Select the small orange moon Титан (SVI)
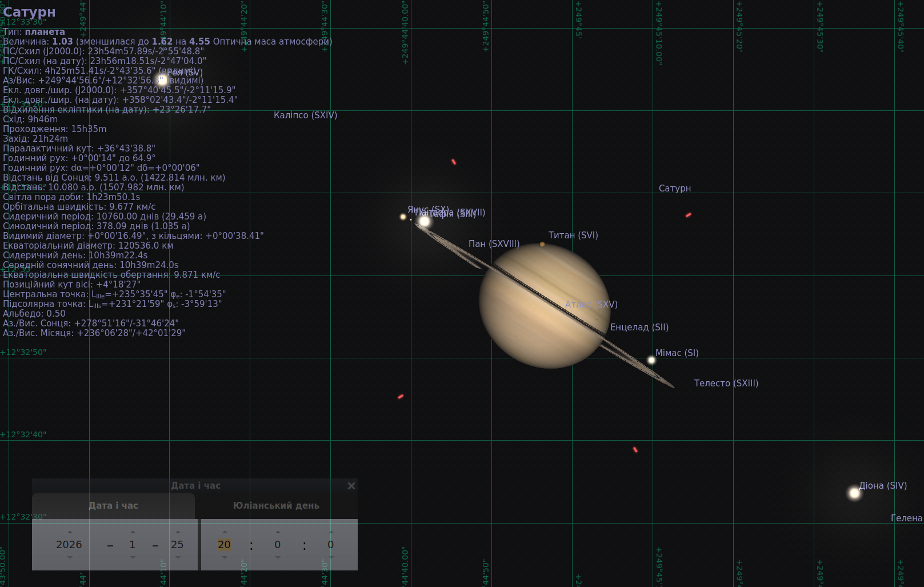924x587 pixels. point(542,245)
